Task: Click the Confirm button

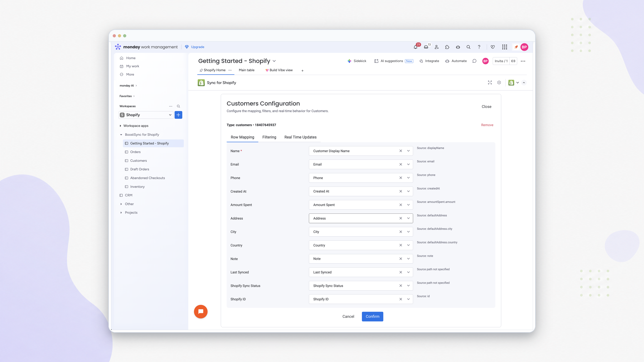Action: 372,317
